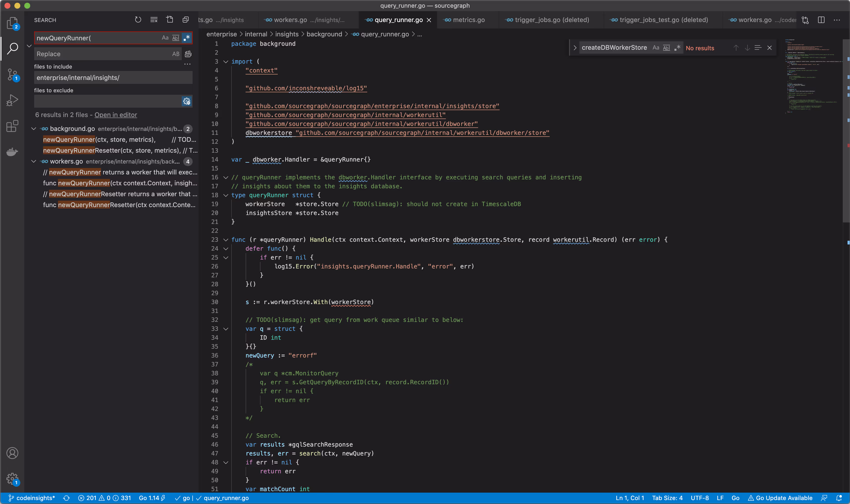
Task: Open the Manage gear icon
Action: (12, 479)
